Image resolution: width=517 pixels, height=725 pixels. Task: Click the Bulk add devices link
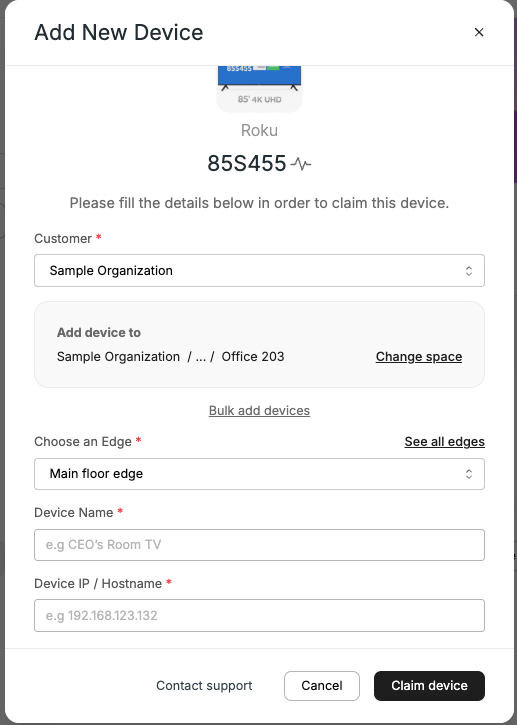259,411
